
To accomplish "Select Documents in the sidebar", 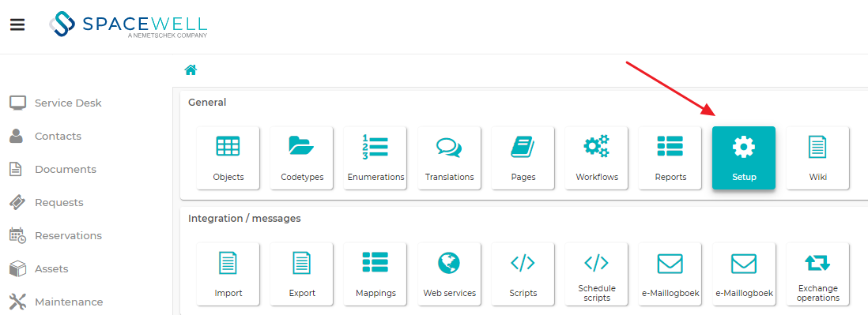I will click(53, 169).
